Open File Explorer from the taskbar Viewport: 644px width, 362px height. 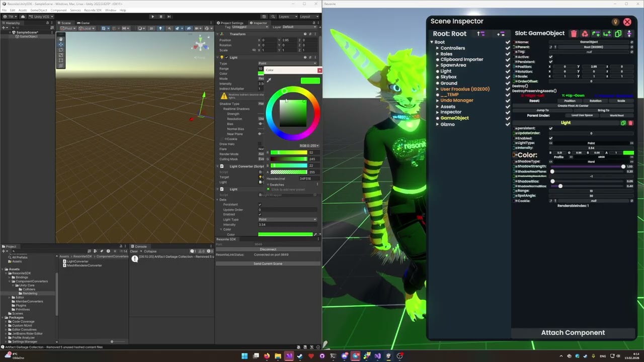278,356
